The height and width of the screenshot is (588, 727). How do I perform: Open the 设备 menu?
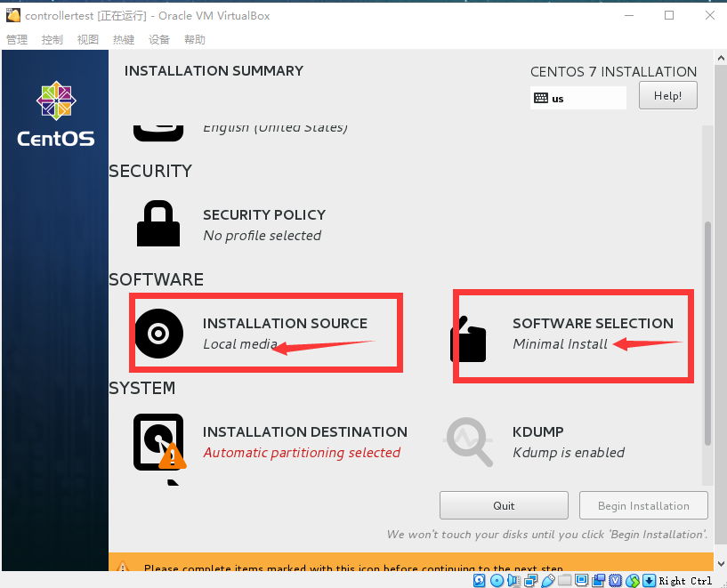pos(159,40)
